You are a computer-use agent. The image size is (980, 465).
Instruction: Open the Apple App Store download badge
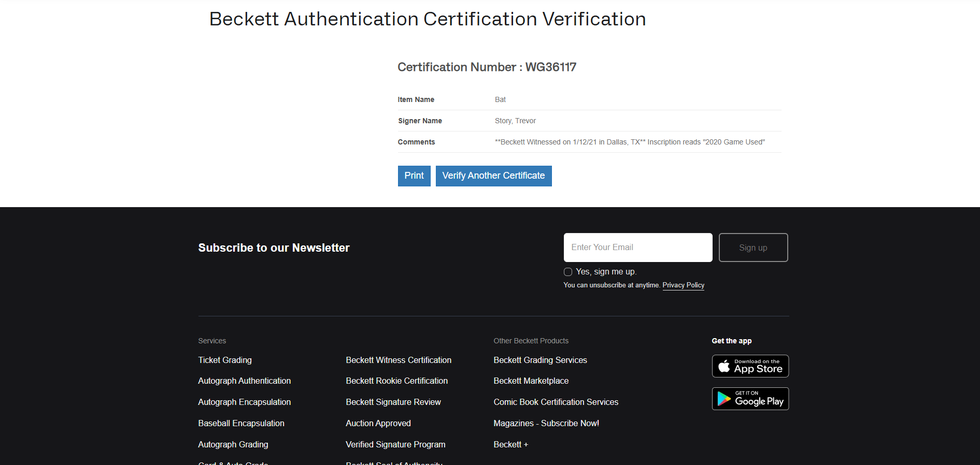coord(750,366)
